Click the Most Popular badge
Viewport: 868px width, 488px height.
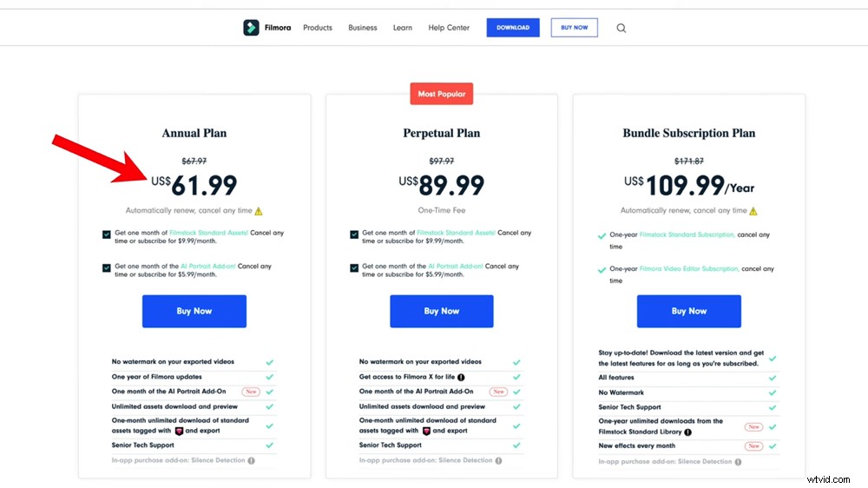click(442, 94)
